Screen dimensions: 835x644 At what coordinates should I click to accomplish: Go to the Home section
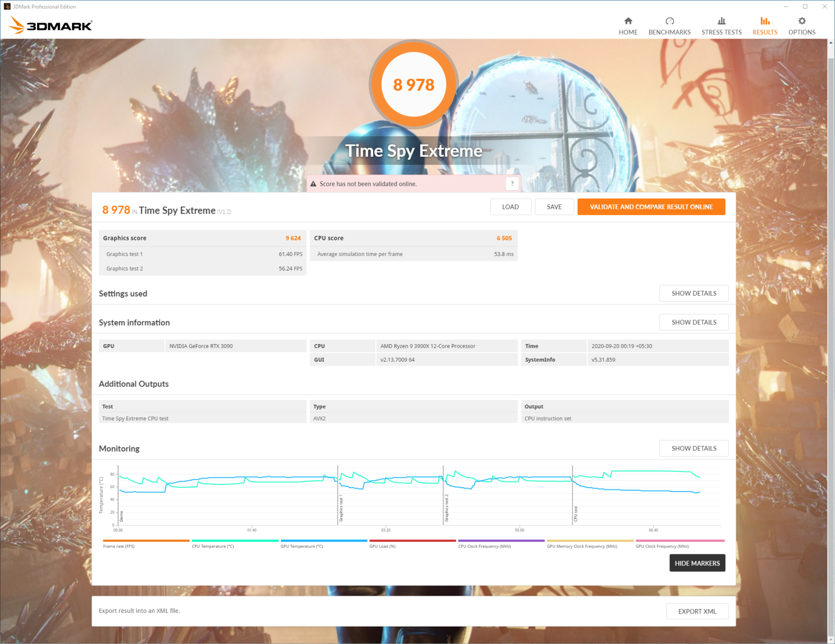click(628, 26)
